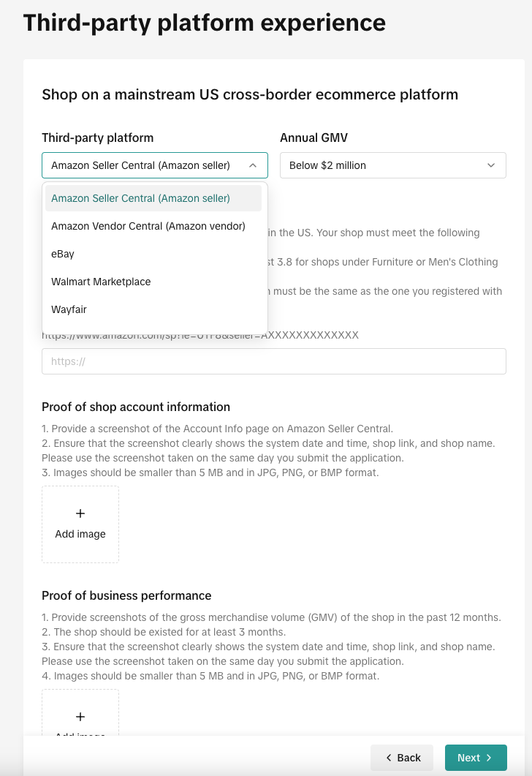The height and width of the screenshot is (776, 532).
Task: Select Amazon Seller Central (Amazon seller) option
Action: point(140,198)
